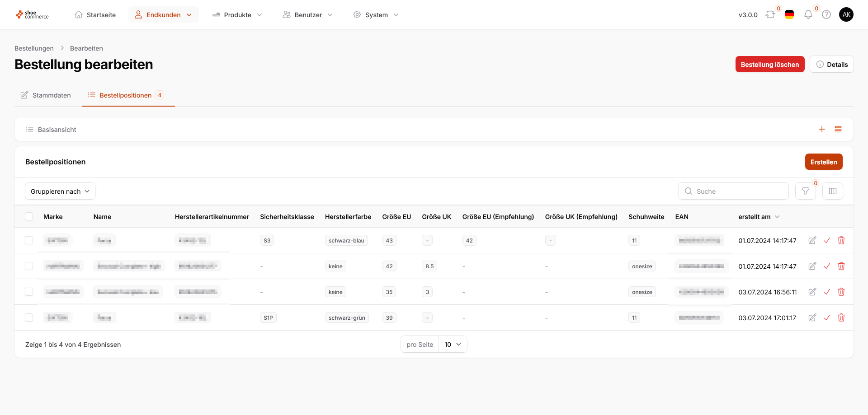Viewport: 868px width, 415px height.
Task: Click the filter funnel icon
Action: (x=805, y=191)
